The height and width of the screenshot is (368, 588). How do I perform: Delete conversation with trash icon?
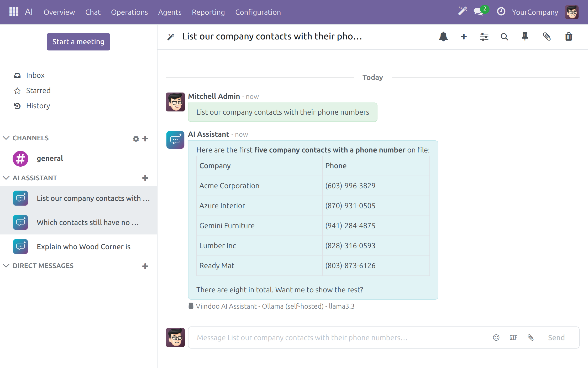pyautogui.click(x=569, y=37)
